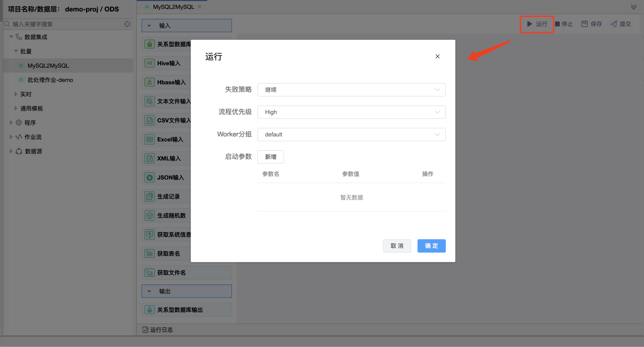The image size is (644, 347).
Task: Open the process priority High dropdown
Action: (x=351, y=112)
